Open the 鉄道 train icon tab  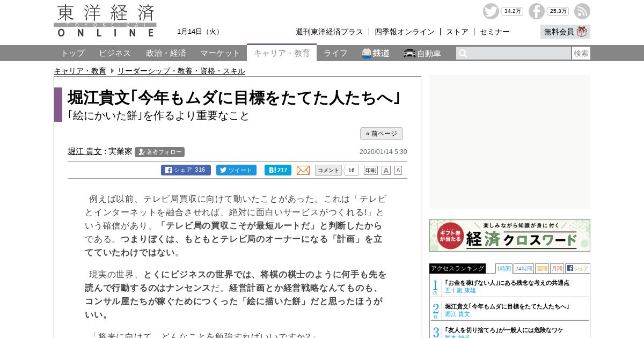376,53
